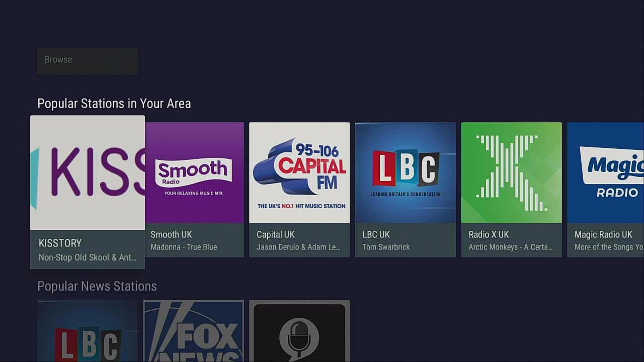Click the 'LBC UK' station name
644x362 pixels.
(376, 235)
